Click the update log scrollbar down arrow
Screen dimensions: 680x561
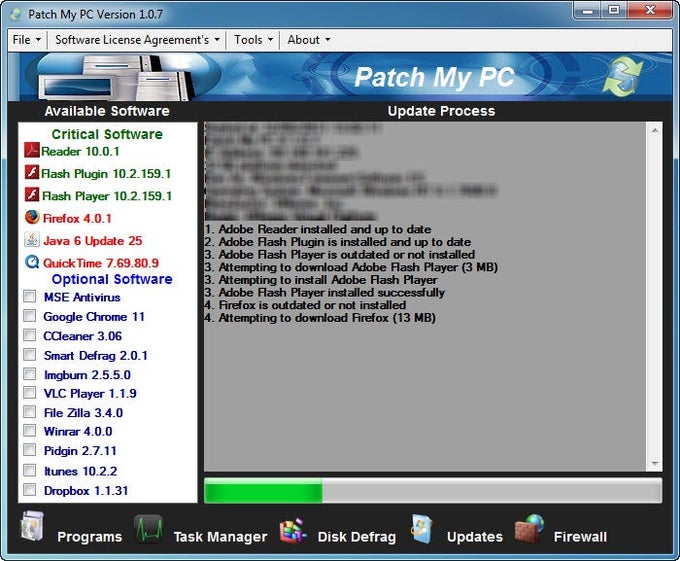pyautogui.click(x=654, y=463)
